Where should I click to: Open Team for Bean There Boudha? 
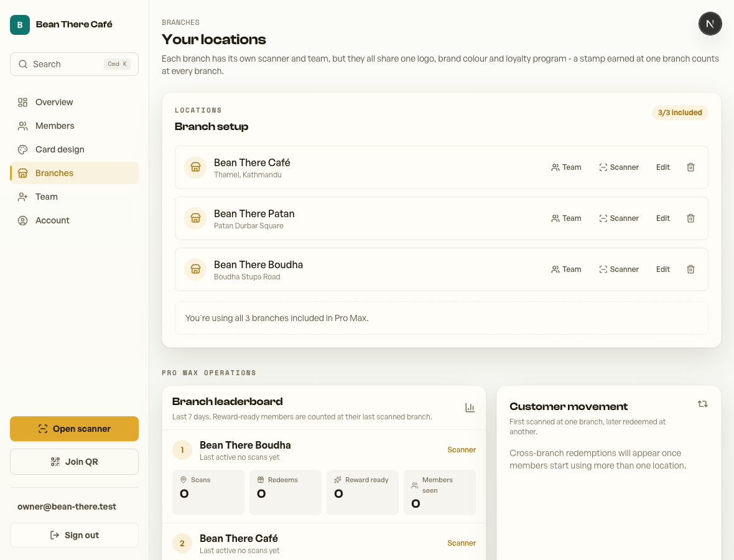566,269
